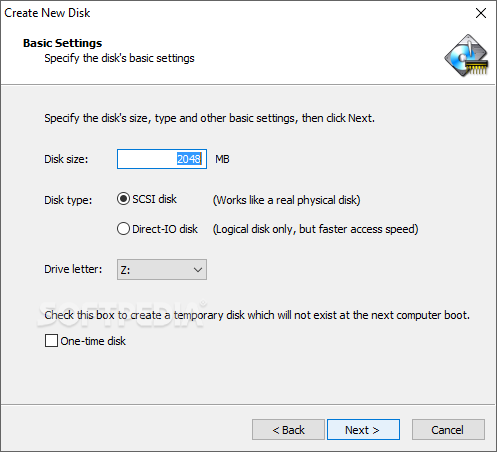Viewport: 497px width, 452px height.
Task: Cancel the Create New Disk wizard
Action: (448, 430)
